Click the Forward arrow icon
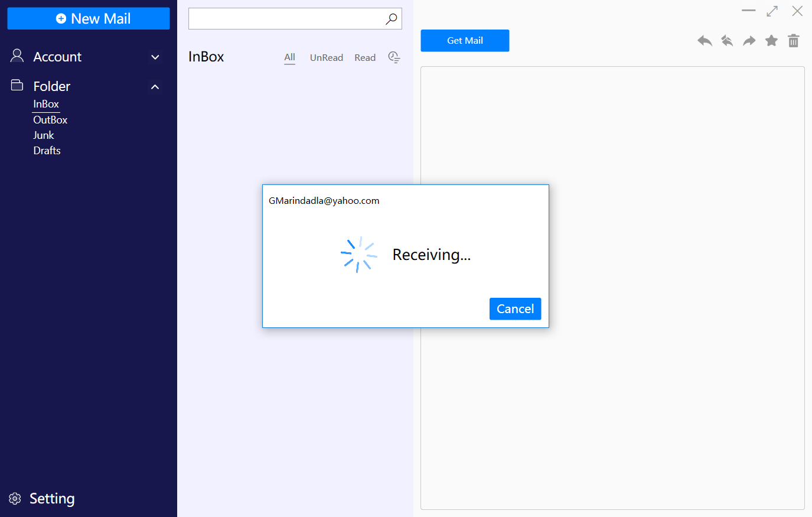 (x=749, y=41)
